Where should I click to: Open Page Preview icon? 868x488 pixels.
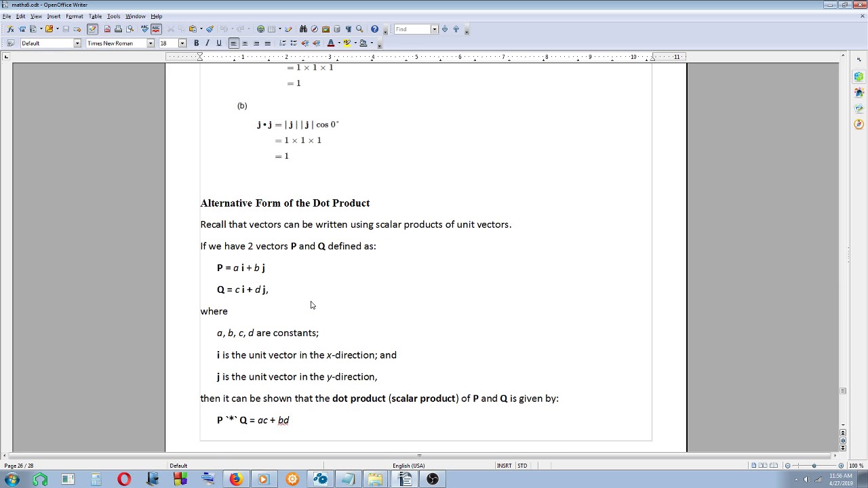click(130, 29)
